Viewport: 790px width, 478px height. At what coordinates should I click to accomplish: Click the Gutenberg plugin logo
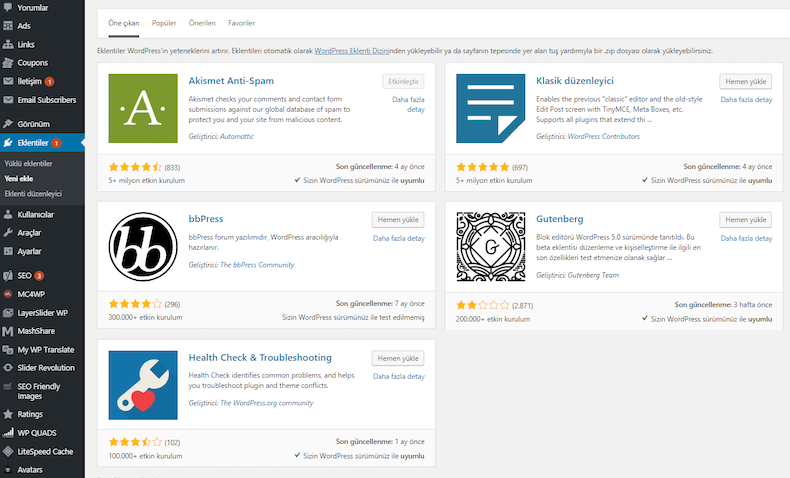click(491, 247)
